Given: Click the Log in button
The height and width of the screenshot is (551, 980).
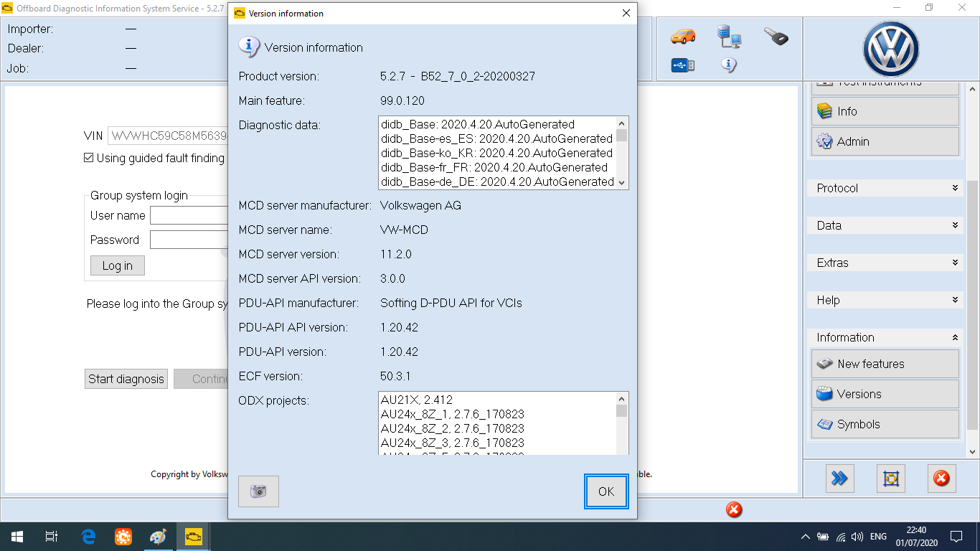Looking at the screenshot, I should tap(117, 265).
